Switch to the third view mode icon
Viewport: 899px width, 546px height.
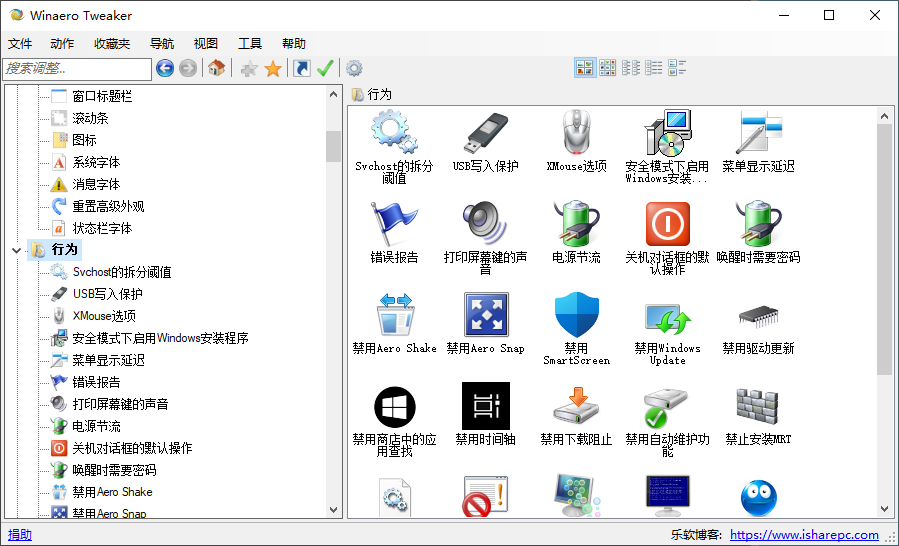(631, 68)
